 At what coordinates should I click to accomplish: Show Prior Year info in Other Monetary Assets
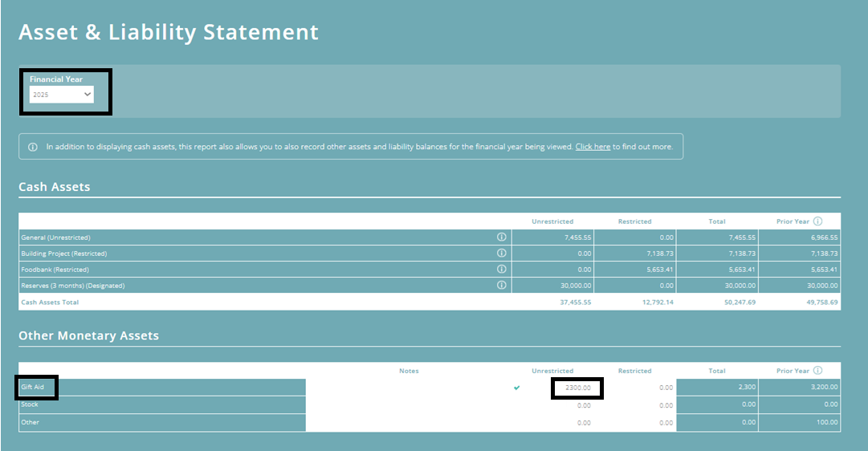[817, 370]
